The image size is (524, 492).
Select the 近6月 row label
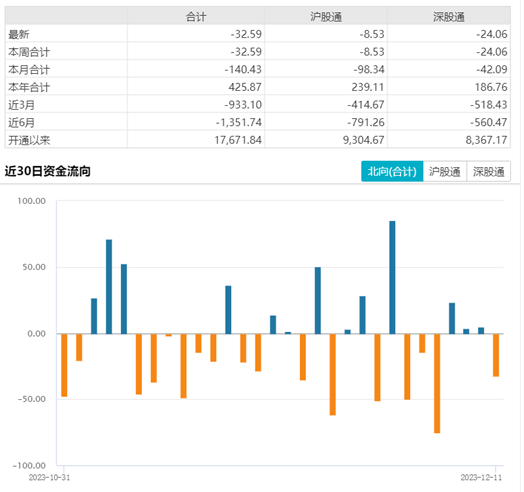coord(21,123)
